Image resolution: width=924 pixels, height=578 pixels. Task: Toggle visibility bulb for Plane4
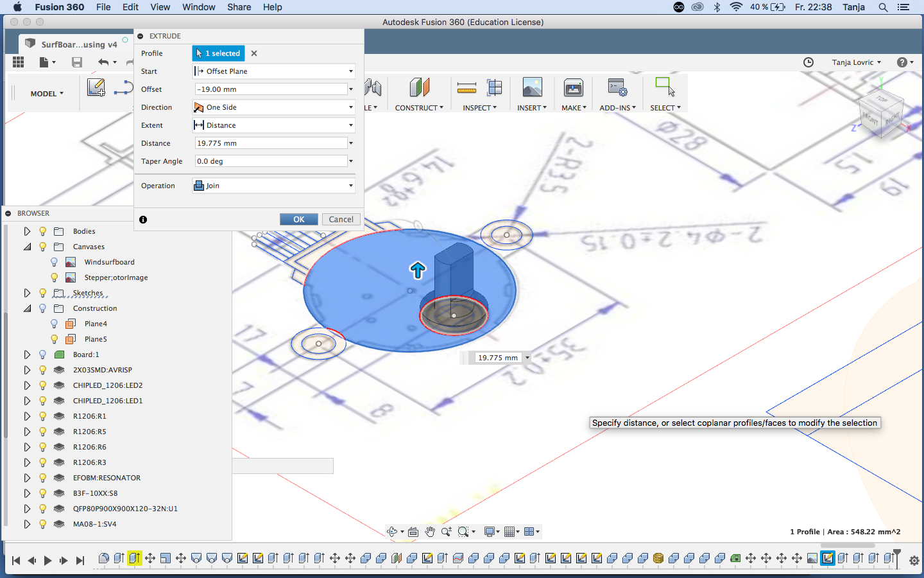[54, 324]
